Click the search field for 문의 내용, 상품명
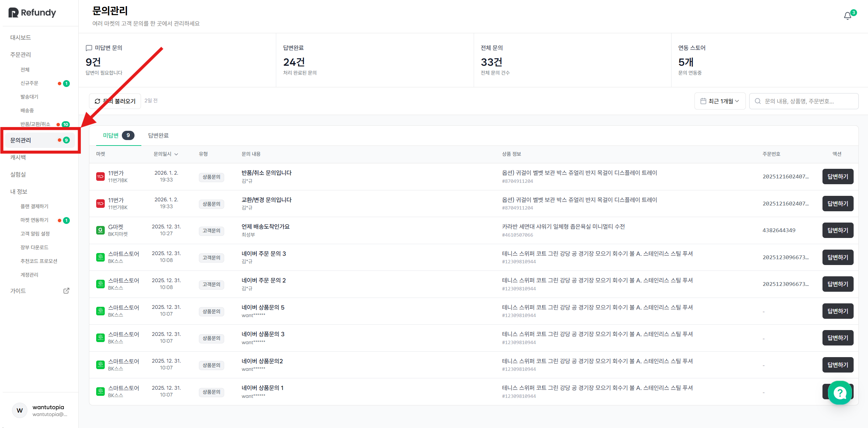 click(804, 101)
